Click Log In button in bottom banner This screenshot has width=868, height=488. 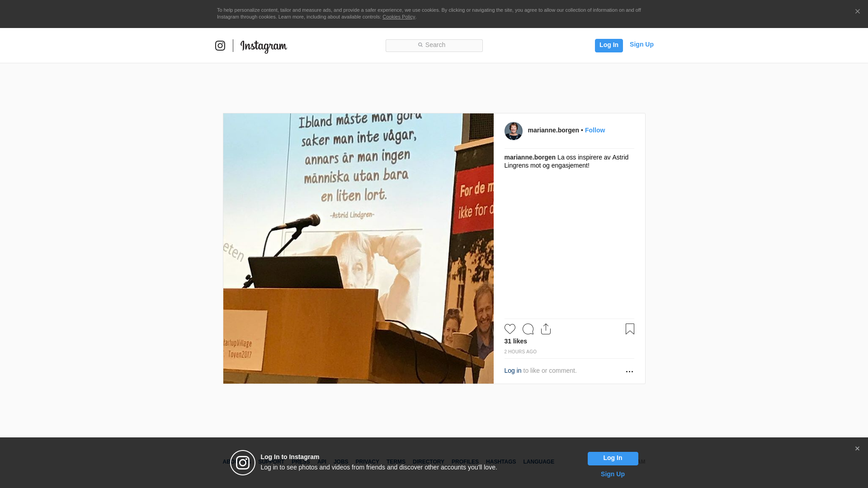tap(613, 459)
